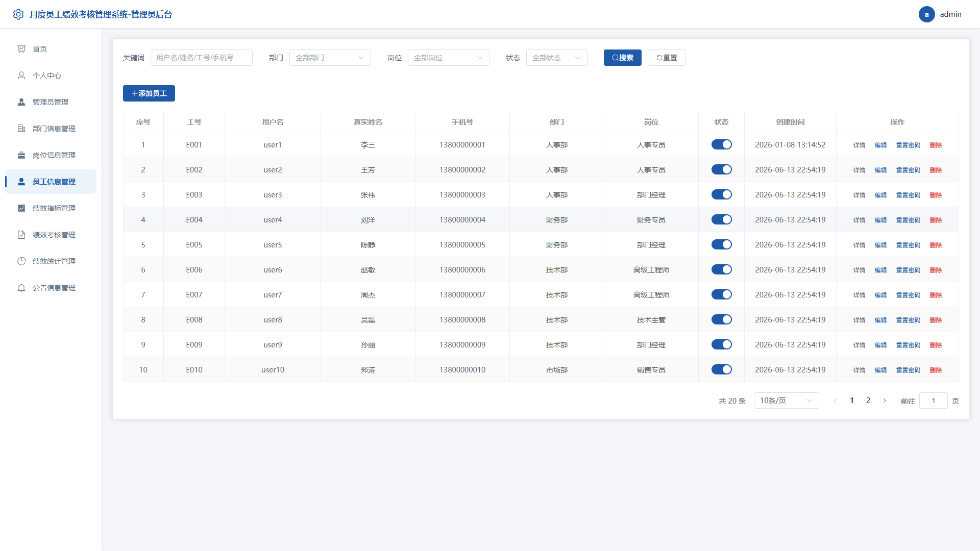Screen dimensions: 980x551
Task: Click timestamp 2026-01-08 13:14:52
Action: click(x=790, y=145)
